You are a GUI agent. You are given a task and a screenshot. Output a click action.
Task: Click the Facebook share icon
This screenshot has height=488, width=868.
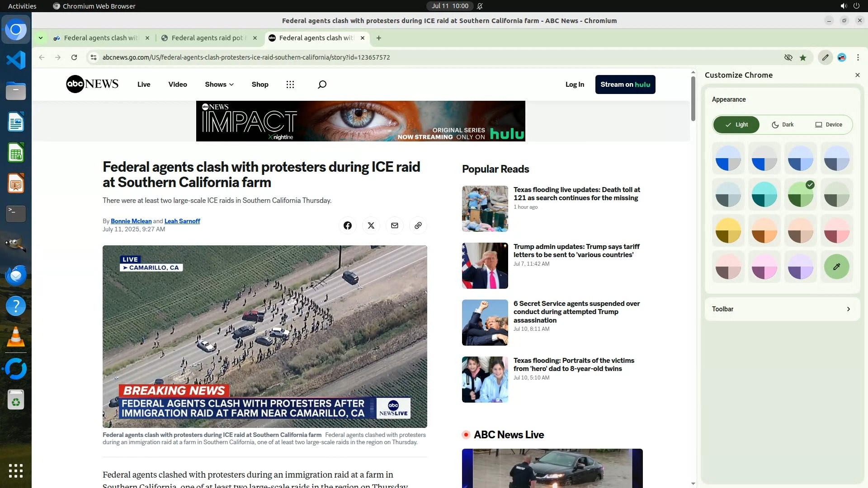[x=347, y=225]
